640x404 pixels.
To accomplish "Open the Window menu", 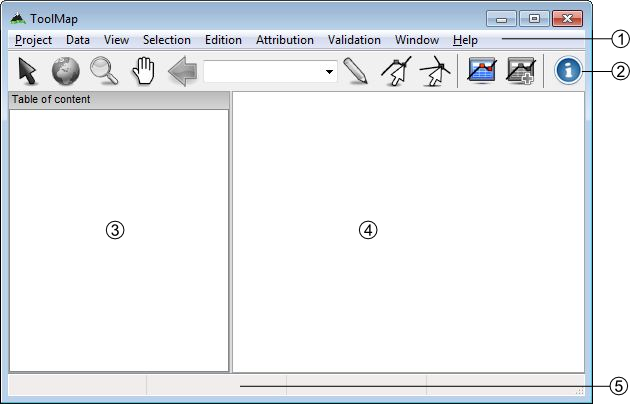I will (417, 40).
